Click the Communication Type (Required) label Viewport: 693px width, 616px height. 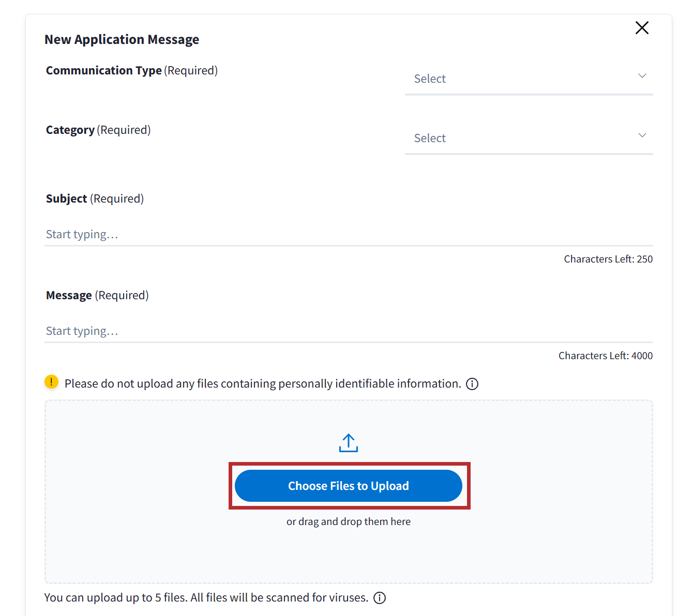131,71
